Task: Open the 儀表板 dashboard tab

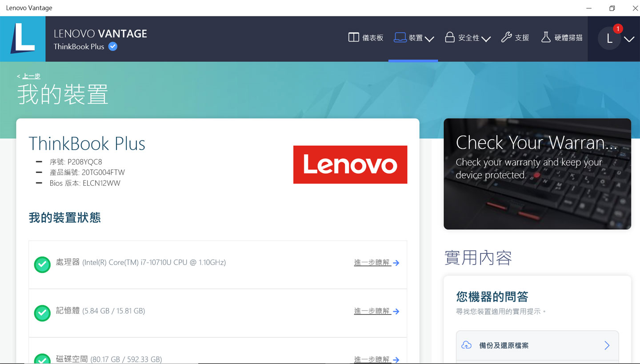Action: tap(366, 38)
